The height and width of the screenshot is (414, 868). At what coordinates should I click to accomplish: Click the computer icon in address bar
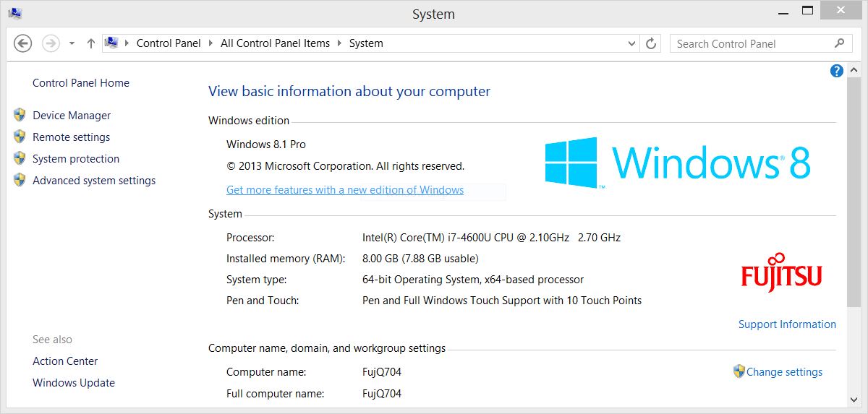click(x=111, y=43)
